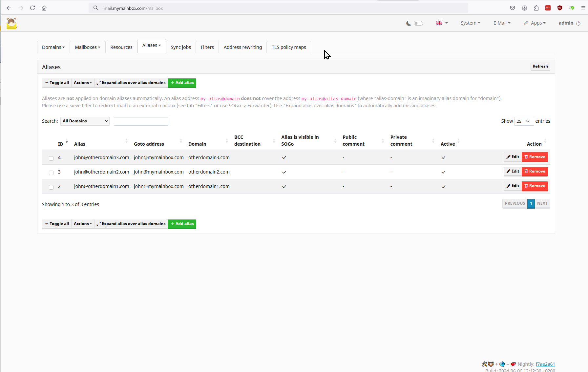Switch to the Resources tab
Viewport: 588px width, 372px height.
(x=121, y=47)
